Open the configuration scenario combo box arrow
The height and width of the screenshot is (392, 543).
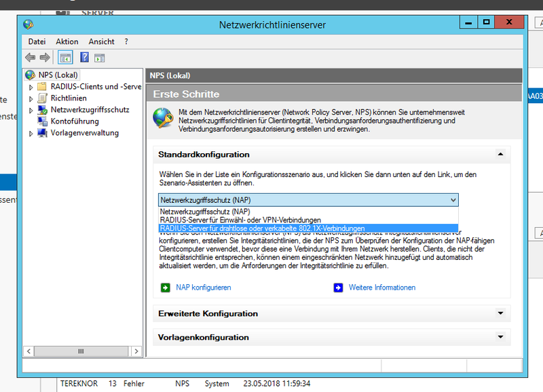pyautogui.click(x=453, y=200)
